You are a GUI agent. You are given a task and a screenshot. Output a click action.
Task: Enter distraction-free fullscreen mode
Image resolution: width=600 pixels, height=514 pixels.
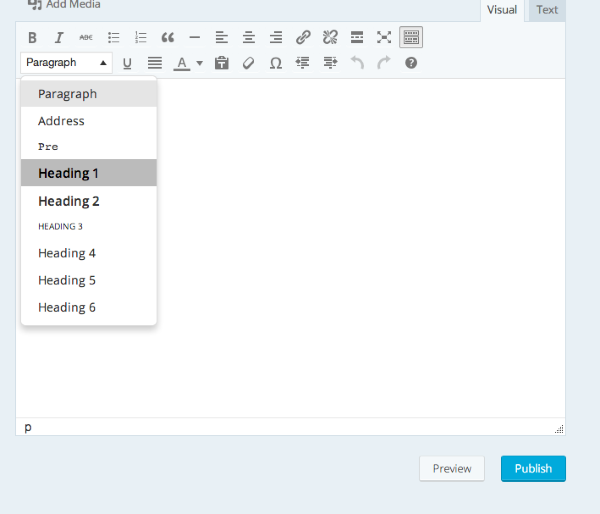tap(384, 38)
